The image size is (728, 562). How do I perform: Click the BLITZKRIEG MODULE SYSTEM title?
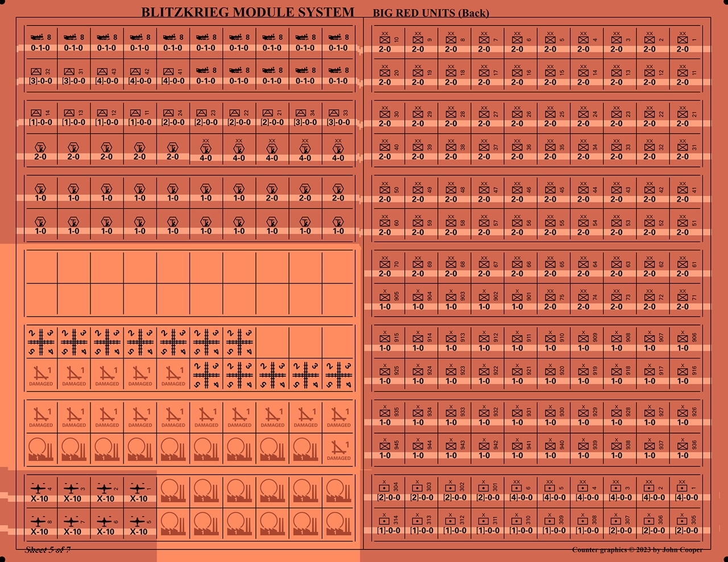(x=247, y=12)
